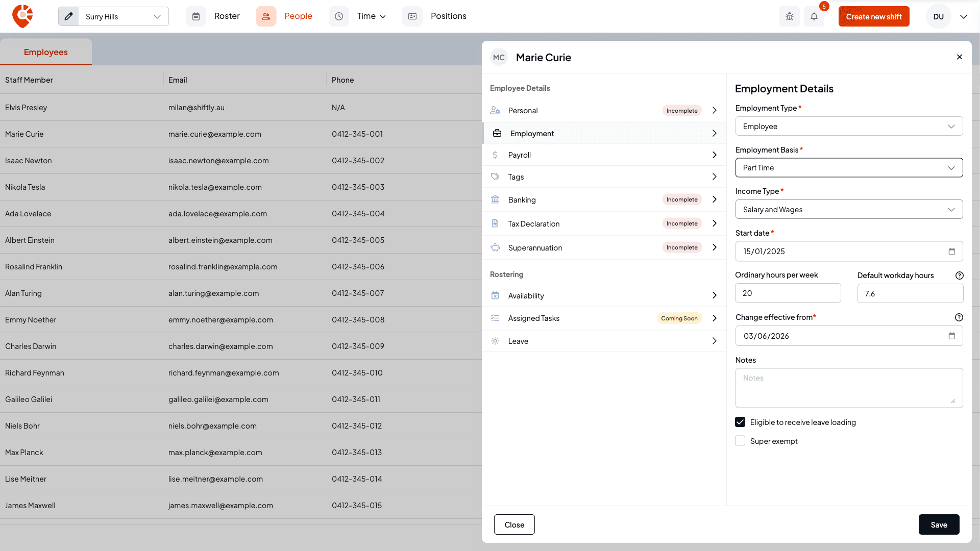Click the Incomplete badge on Banking
The image size is (980, 551).
[682, 199]
